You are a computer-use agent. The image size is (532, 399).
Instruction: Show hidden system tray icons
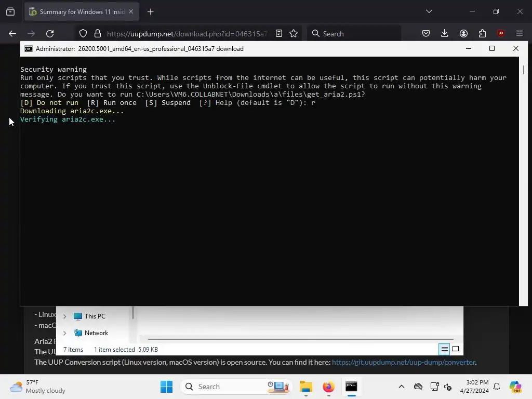[402, 387]
